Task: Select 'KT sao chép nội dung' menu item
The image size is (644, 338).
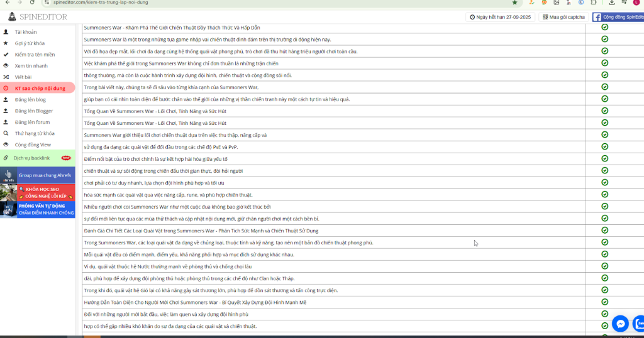Action: (x=40, y=89)
